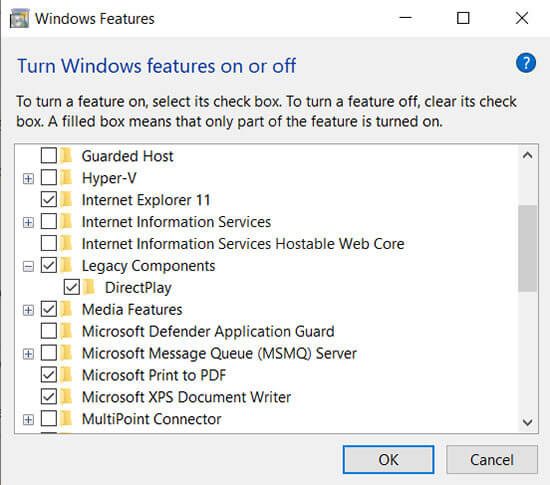The width and height of the screenshot is (550, 485).
Task: Open the blue help question mark icon
Action: 526,63
